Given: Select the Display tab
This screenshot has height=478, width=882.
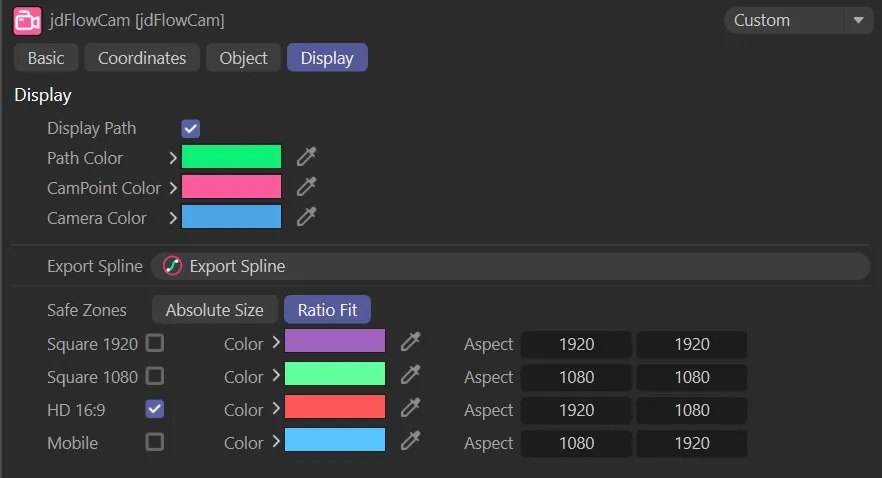Looking at the screenshot, I should 327,58.
